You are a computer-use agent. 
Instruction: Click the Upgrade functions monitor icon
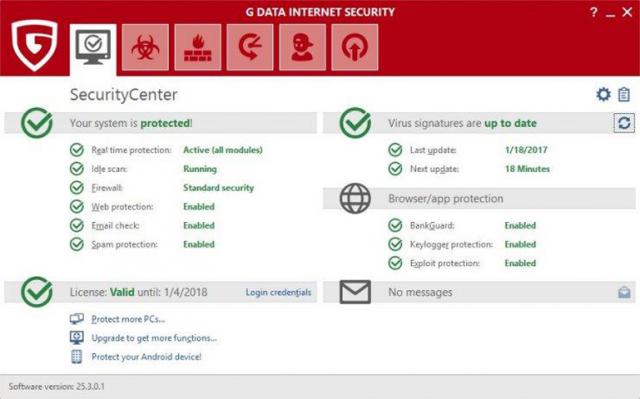77,337
